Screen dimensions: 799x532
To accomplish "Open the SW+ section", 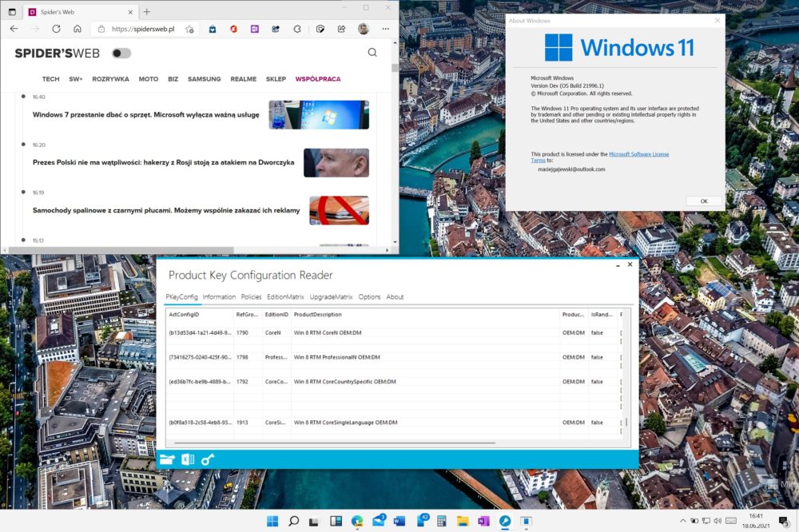I will pyautogui.click(x=75, y=79).
